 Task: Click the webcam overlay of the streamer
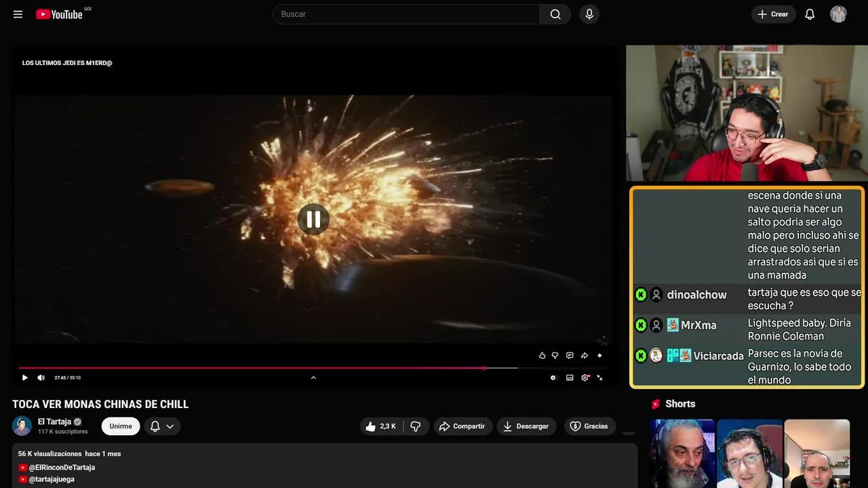(x=747, y=113)
